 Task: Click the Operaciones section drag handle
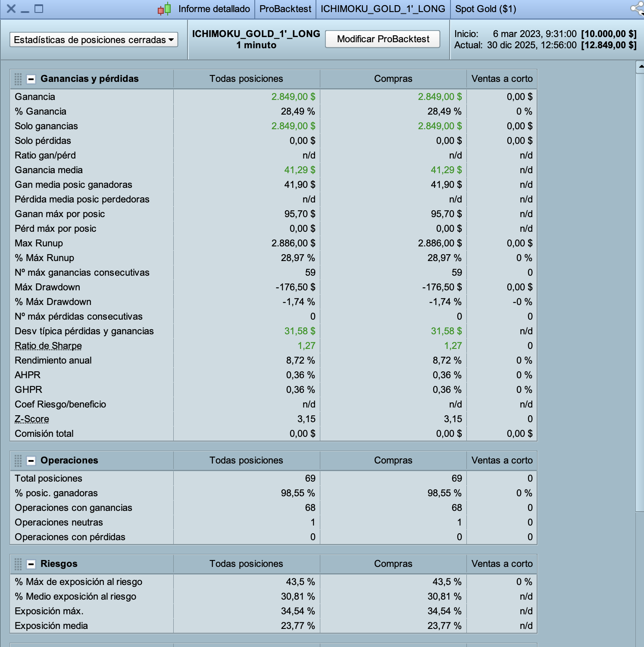[x=18, y=460]
